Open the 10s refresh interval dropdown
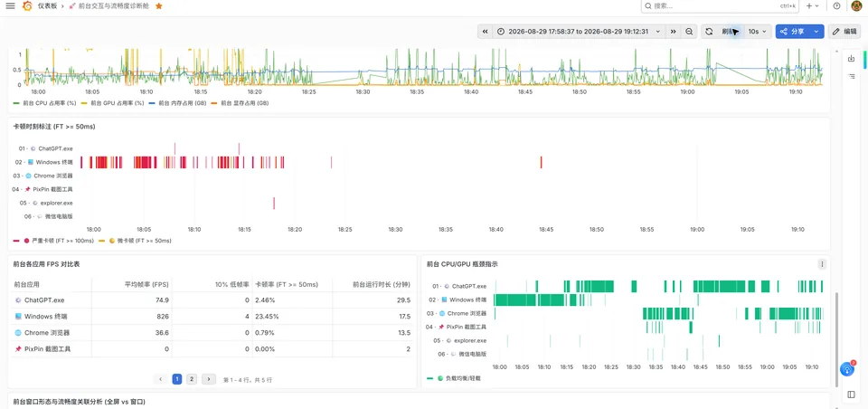 point(758,32)
